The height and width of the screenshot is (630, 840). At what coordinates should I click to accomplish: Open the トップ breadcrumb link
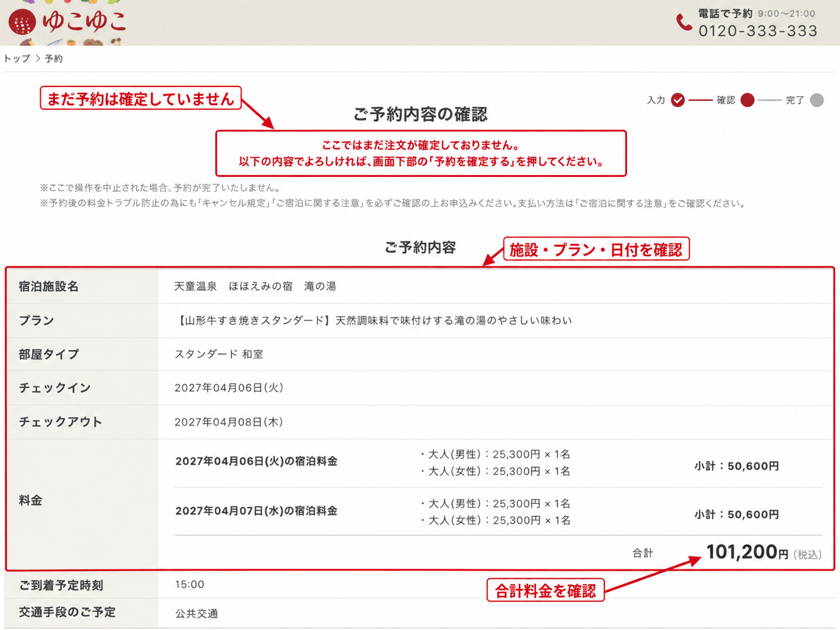17,59
